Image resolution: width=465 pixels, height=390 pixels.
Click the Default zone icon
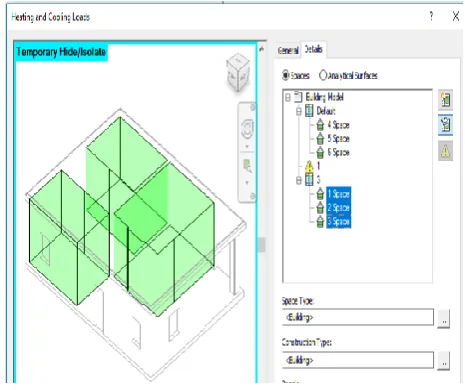(x=309, y=111)
